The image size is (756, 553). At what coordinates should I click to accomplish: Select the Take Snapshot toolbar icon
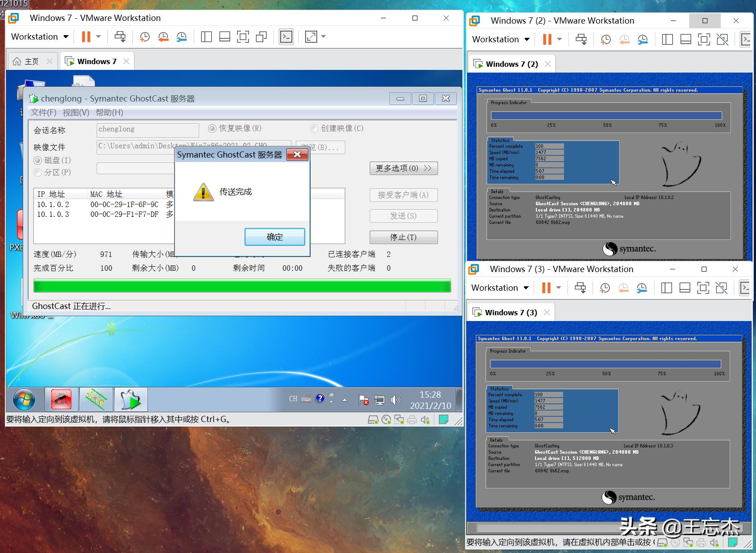144,37
